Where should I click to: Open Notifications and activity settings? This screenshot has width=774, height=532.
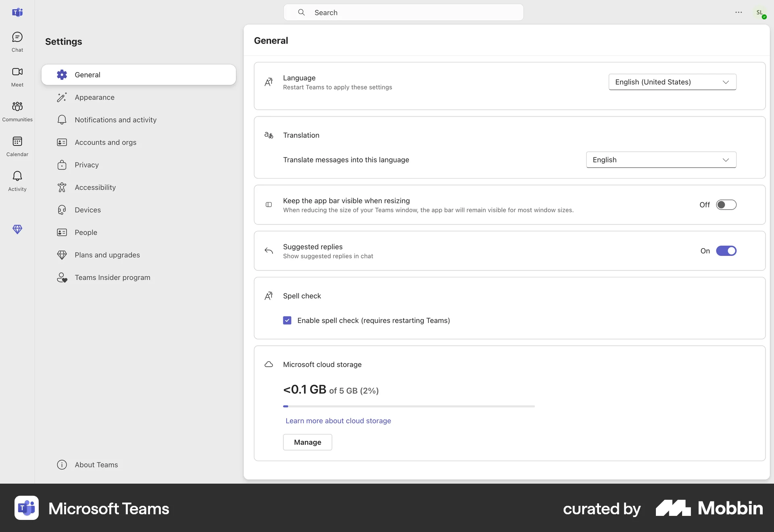pos(115,120)
